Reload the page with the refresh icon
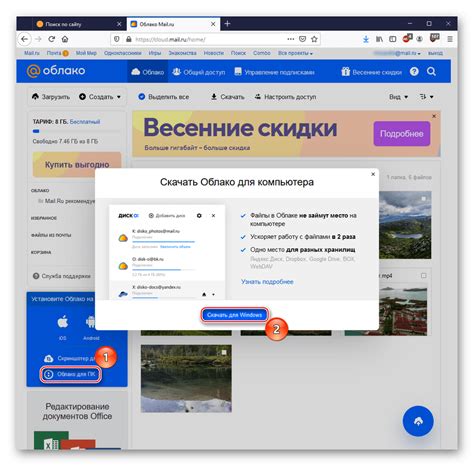Viewport: 474px width, 466px height. 51,39
